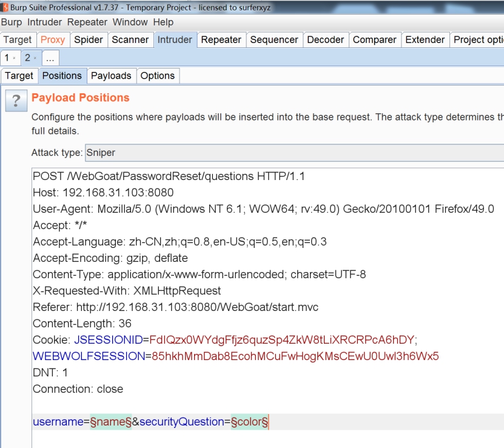Click the Connection: close header line

coord(78,389)
